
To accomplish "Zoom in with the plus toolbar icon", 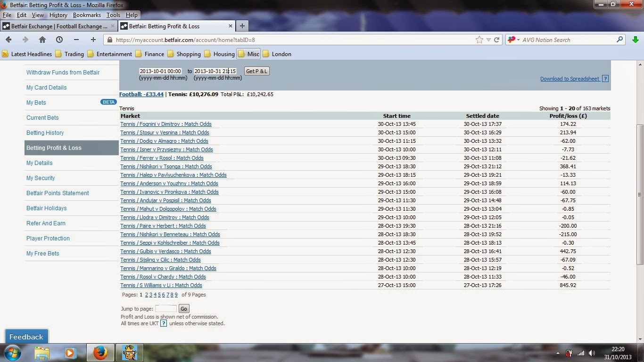I will [x=93, y=40].
